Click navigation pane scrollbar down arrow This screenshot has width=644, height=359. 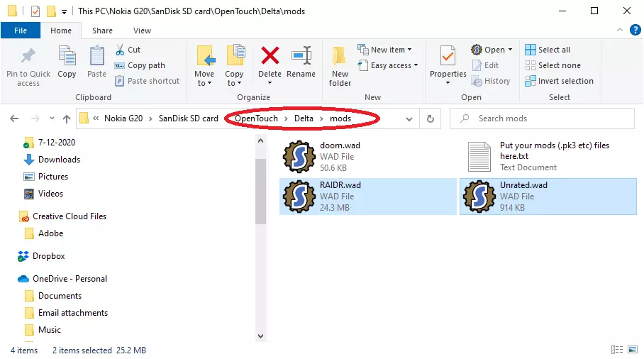pyautogui.click(x=260, y=336)
